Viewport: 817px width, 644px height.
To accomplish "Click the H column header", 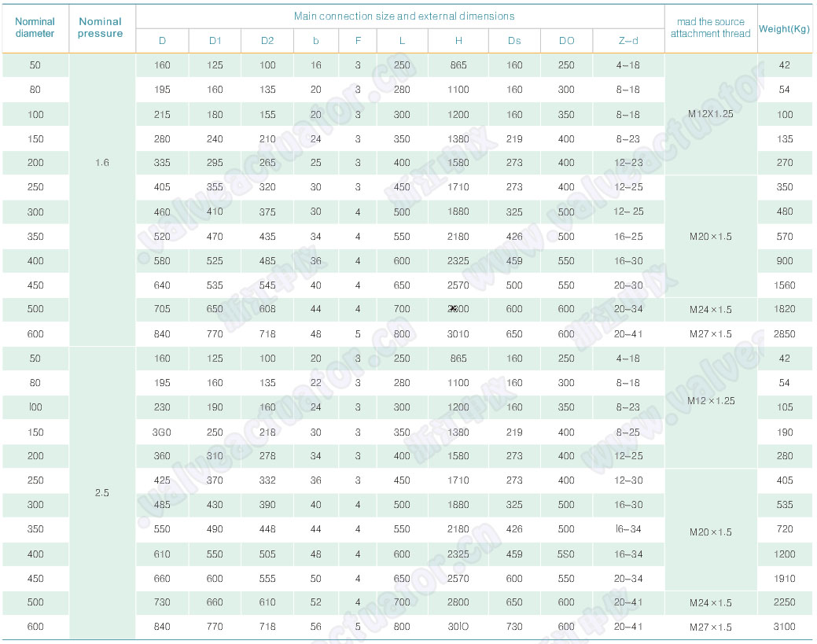I will (x=458, y=41).
